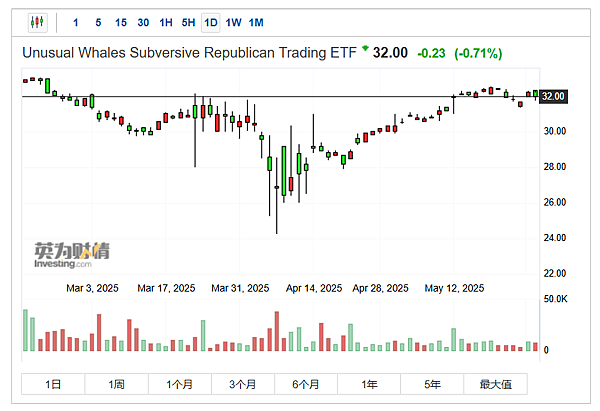The width and height of the screenshot is (600, 411).
Task: Click the Mar 31, 2025 date label
Action: pos(240,288)
